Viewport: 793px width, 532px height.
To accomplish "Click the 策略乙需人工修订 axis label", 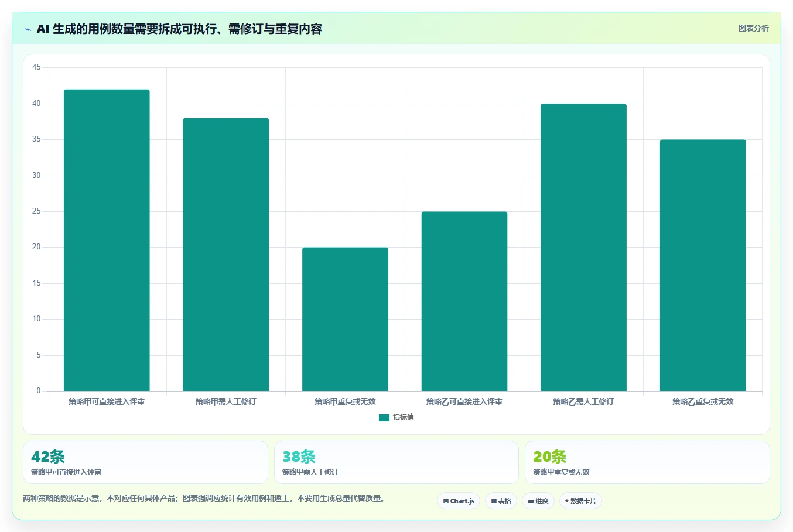I will pyautogui.click(x=583, y=401).
